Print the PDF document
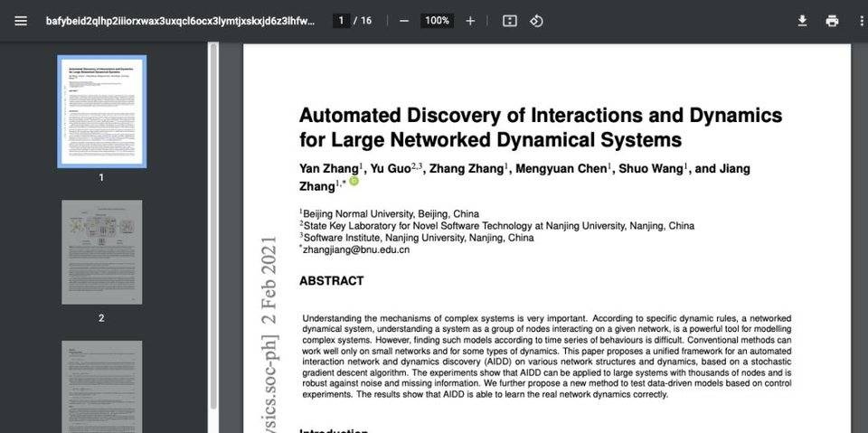 pos(832,21)
